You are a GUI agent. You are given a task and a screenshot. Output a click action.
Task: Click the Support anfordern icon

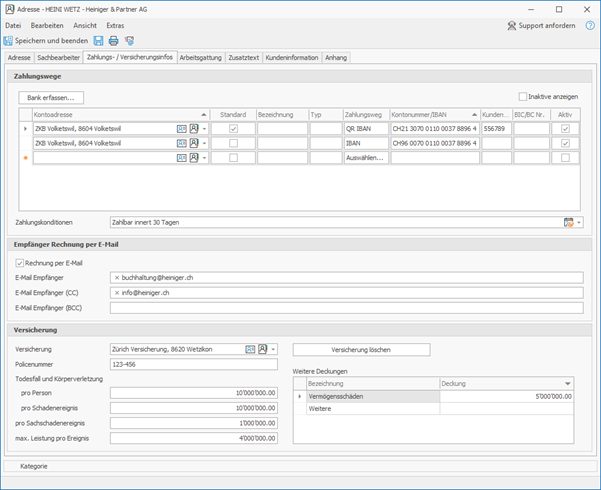click(511, 26)
